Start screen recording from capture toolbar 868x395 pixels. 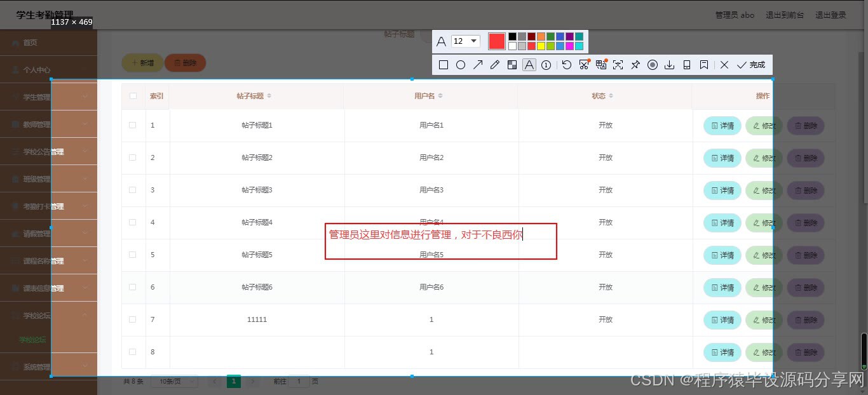[x=652, y=65]
